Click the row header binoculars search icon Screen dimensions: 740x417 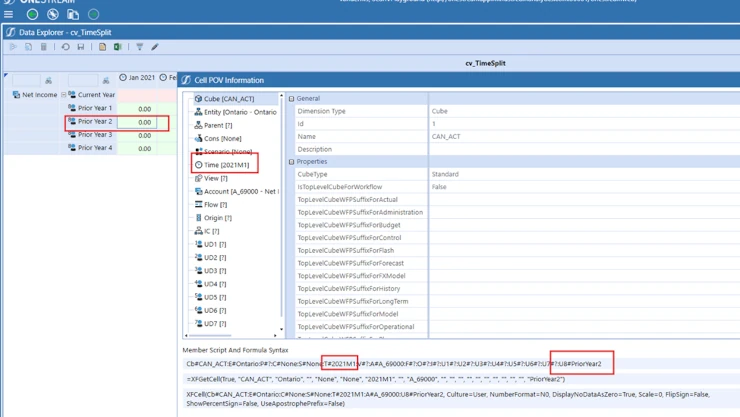48,80
